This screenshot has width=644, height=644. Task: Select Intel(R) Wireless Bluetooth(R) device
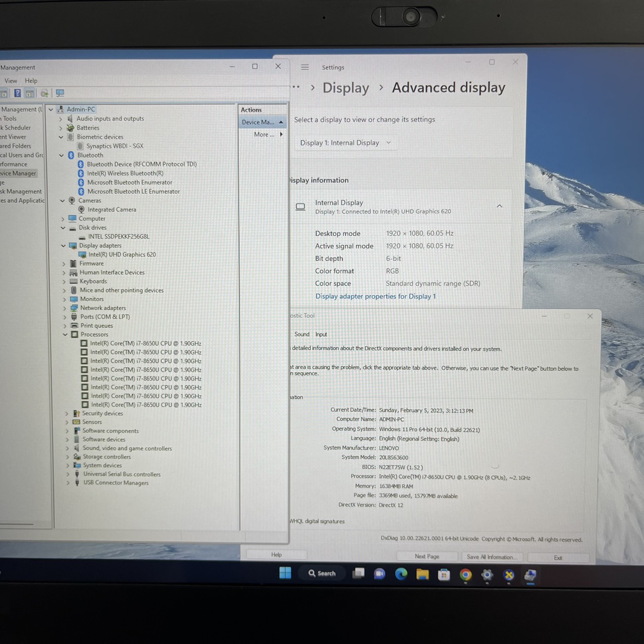point(125,173)
